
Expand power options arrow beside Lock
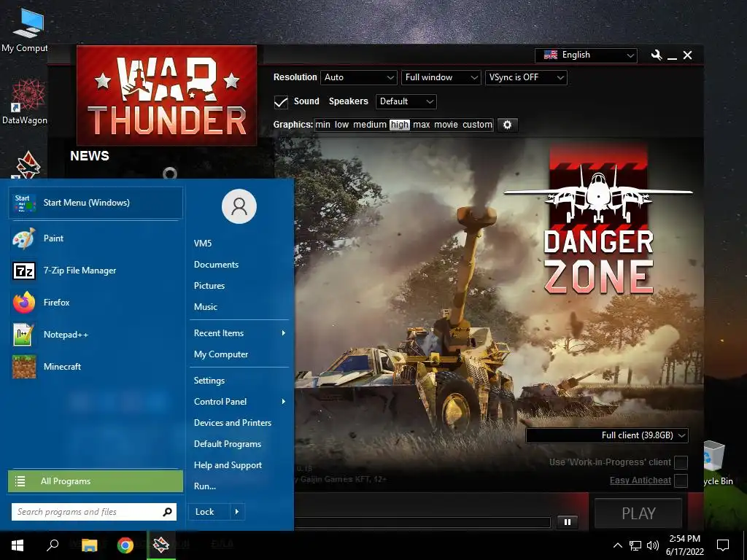click(x=237, y=512)
